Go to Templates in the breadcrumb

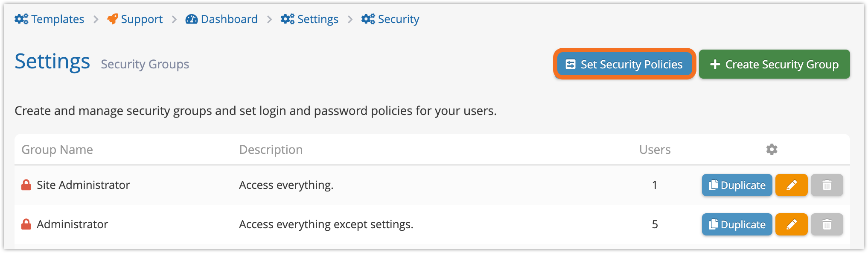pos(58,19)
